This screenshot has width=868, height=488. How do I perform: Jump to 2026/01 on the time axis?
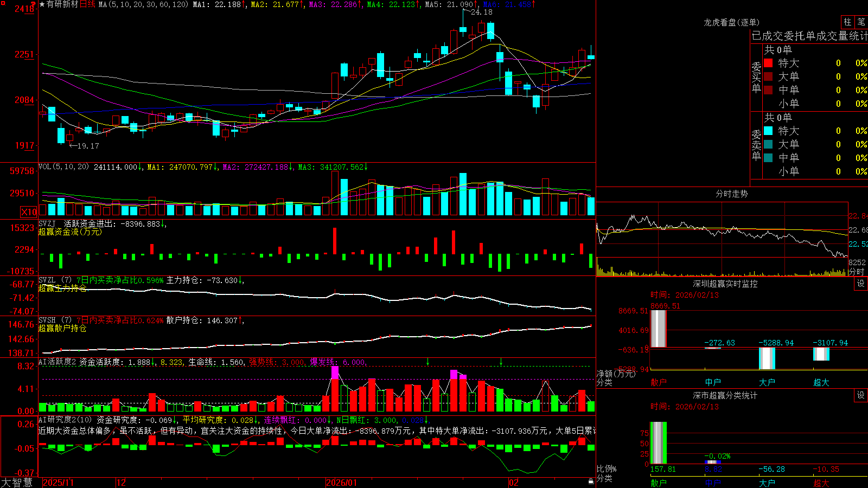[x=342, y=483]
